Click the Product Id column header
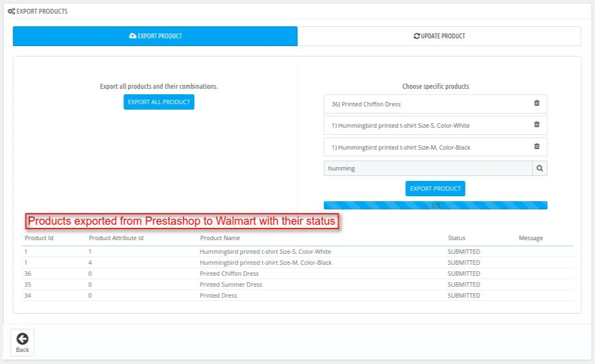Image resolution: width=595 pixels, height=364 pixels. 39,238
